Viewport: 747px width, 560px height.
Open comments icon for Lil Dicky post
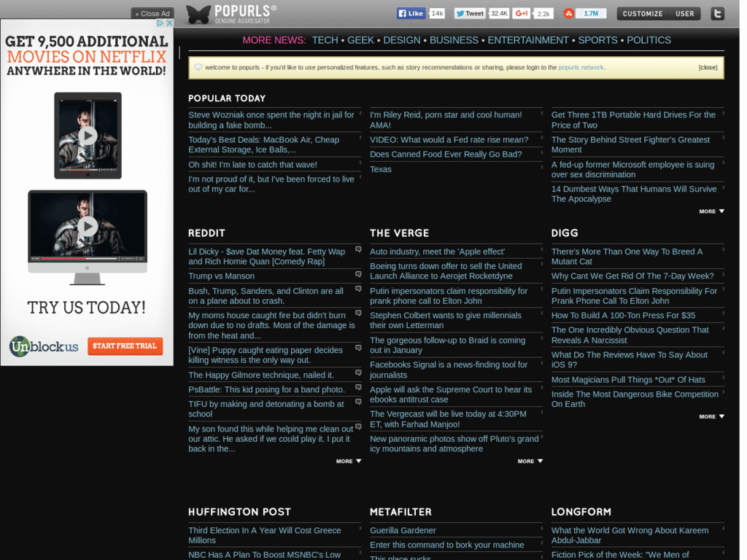[358, 249]
